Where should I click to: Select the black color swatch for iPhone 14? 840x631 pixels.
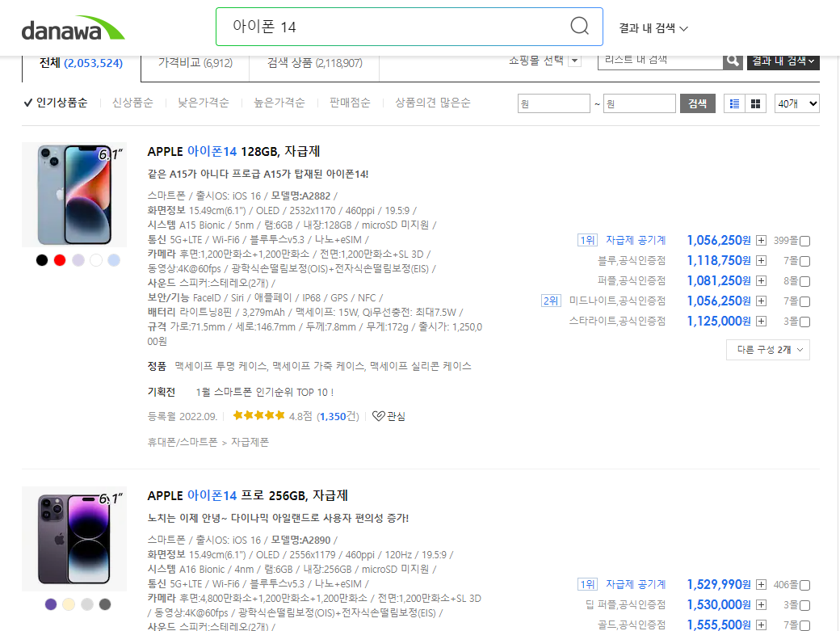point(42,260)
